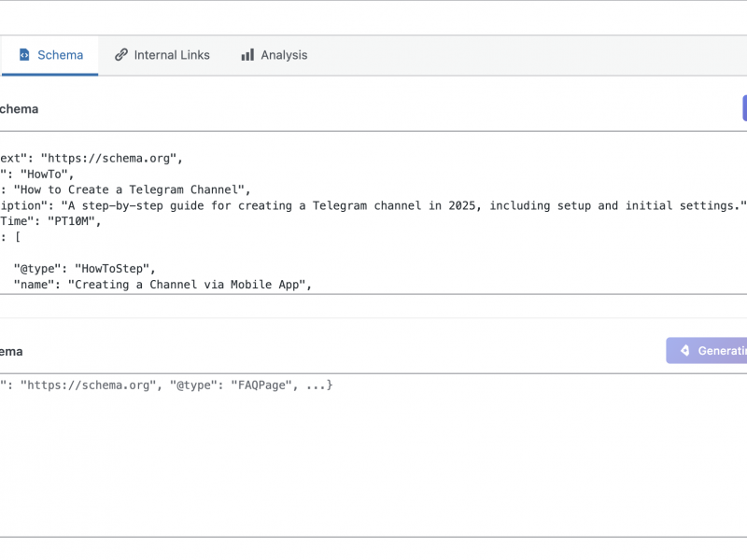
Task: Click the top schema section heading
Action: pos(19,109)
